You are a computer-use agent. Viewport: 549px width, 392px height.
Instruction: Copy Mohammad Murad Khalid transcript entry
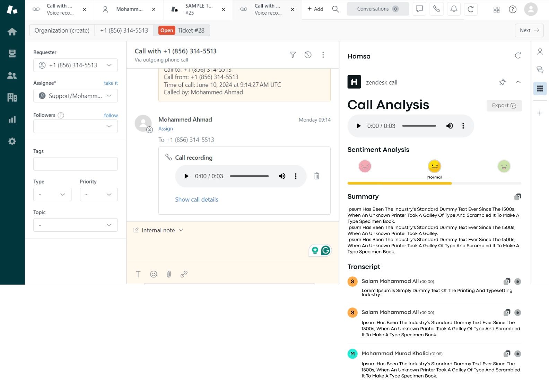(x=507, y=354)
